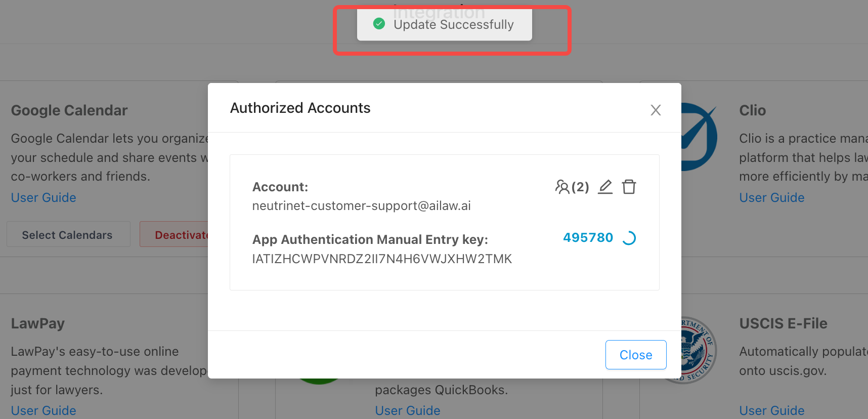Screen dimensions: 868x419
Task: Open the USCIS E-File User Guide link
Action: point(771,410)
